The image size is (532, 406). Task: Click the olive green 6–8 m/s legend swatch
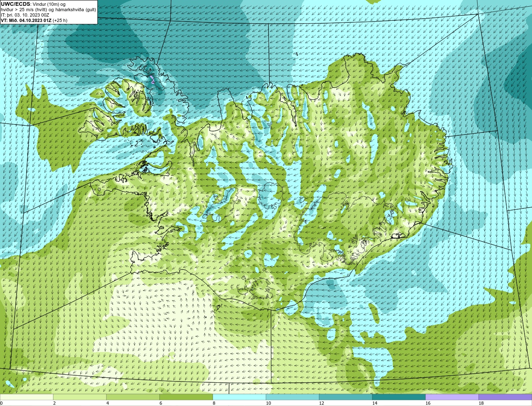pos(186,397)
